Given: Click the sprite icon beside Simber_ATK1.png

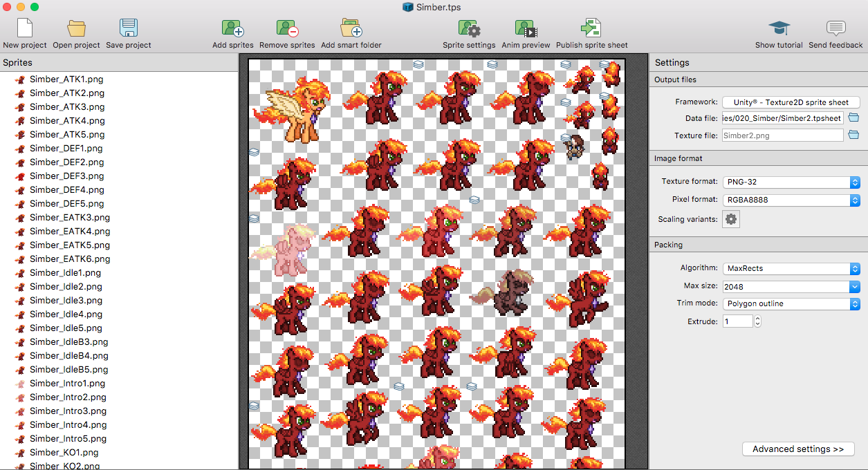Looking at the screenshot, I should pos(20,79).
